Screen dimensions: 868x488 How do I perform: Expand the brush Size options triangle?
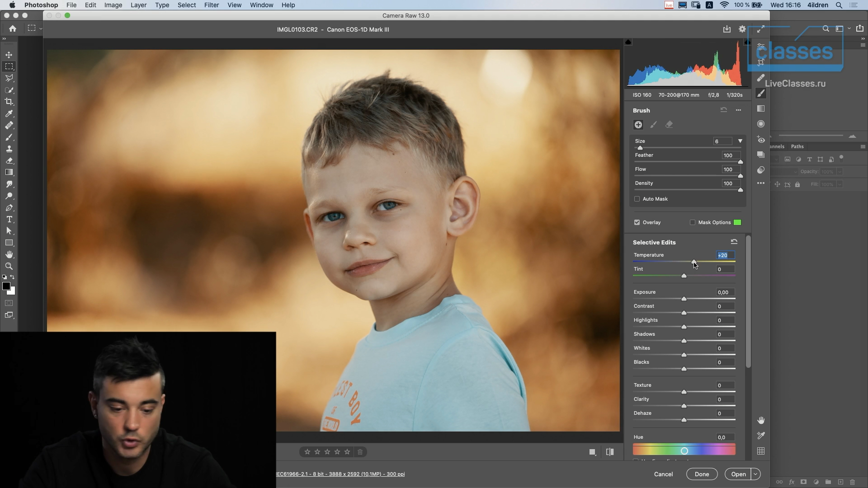coord(740,141)
